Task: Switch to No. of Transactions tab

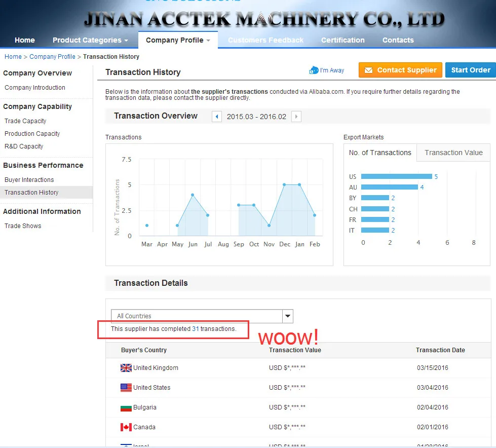Action: point(380,153)
